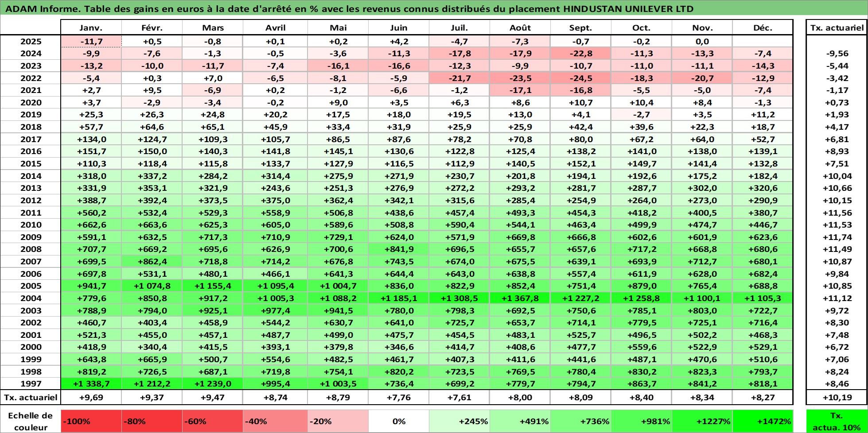868x433 pixels.
Task: Select the Déc. column header
Action: click(x=763, y=27)
